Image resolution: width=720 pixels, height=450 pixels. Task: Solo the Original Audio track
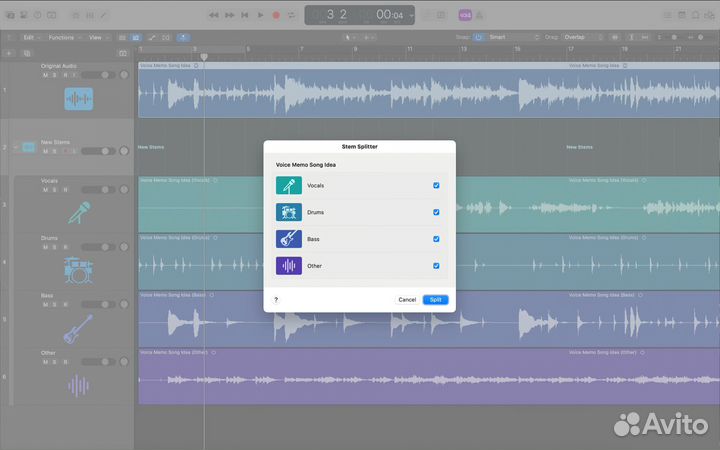coord(55,75)
